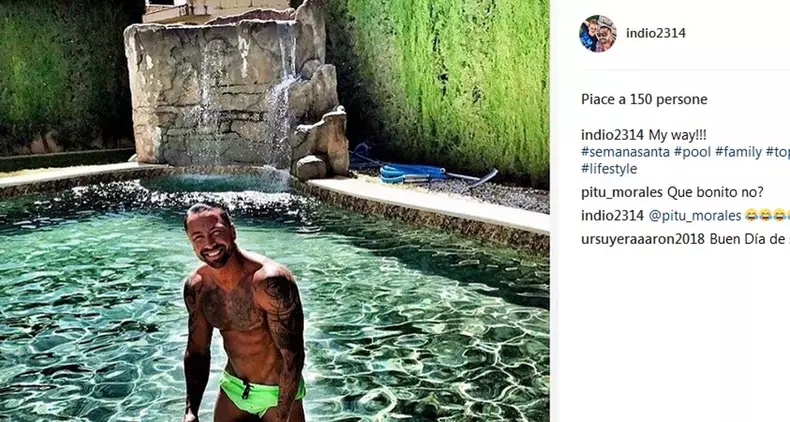Screen dimensions: 790x422
Task: Click the 'My way!!!' caption text
Action: (677, 135)
